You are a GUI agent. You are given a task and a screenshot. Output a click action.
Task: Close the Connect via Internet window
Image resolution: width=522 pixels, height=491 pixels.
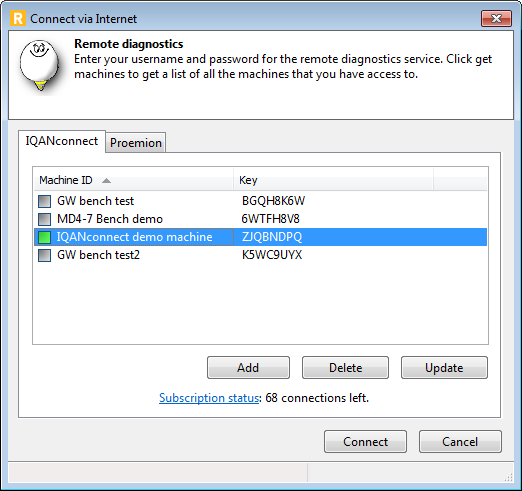pos(496,18)
